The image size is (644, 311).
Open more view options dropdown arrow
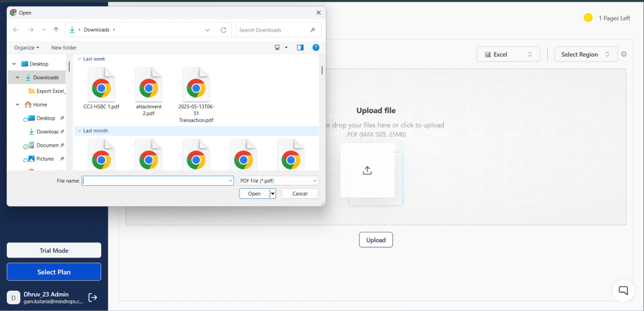pos(286,48)
